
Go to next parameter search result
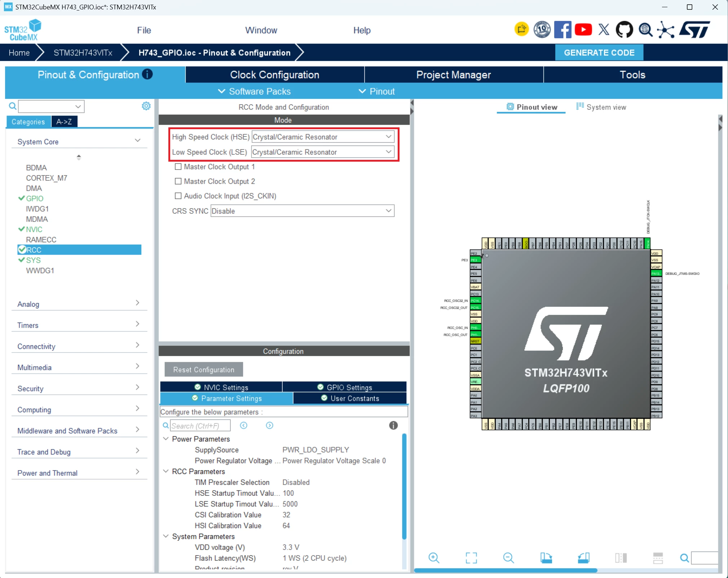click(x=269, y=425)
